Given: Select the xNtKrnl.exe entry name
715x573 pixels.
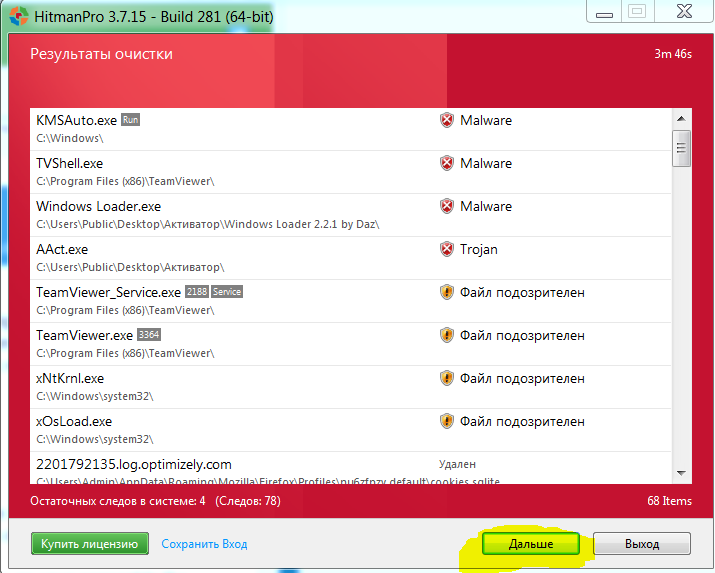Looking at the screenshot, I should 70,378.
